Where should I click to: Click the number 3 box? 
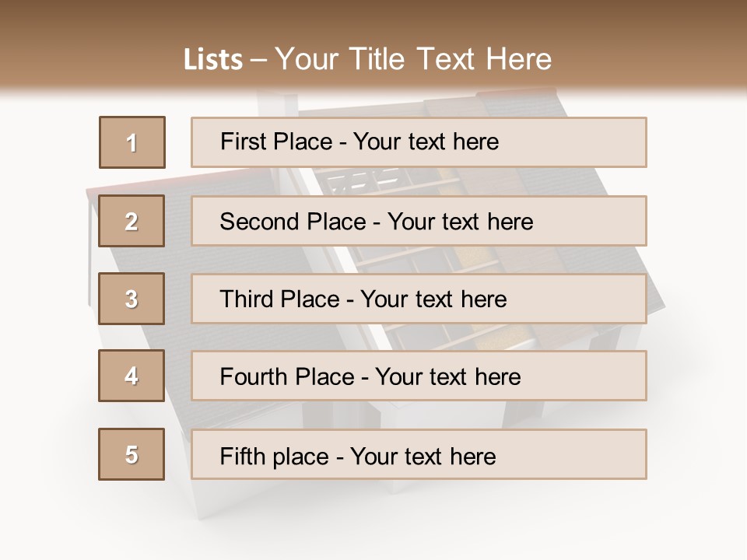click(x=132, y=299)
